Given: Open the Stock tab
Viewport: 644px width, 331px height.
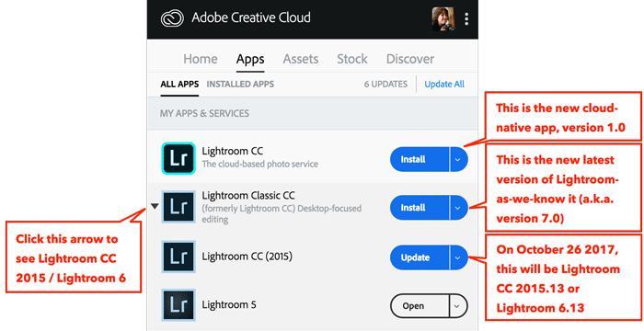Looking at the screenshot, I should (352, 59).
